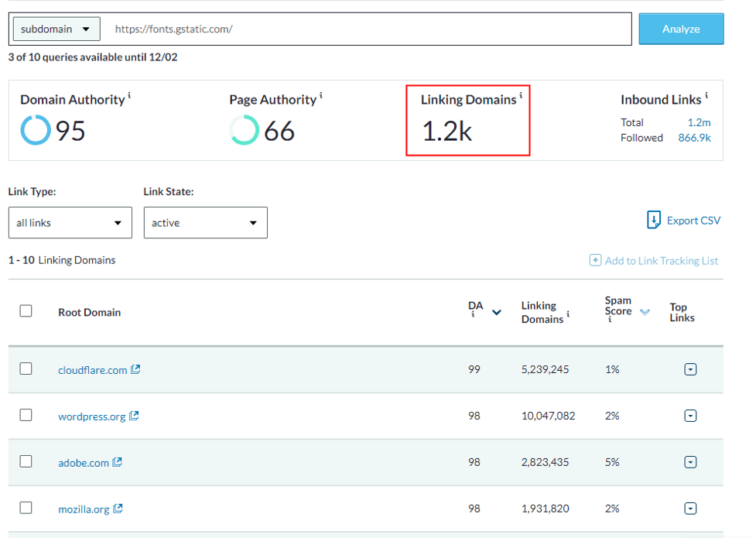Check the wordpress.org row checkbox
Viewport: 756px width, 538px height.
[26, 415]
